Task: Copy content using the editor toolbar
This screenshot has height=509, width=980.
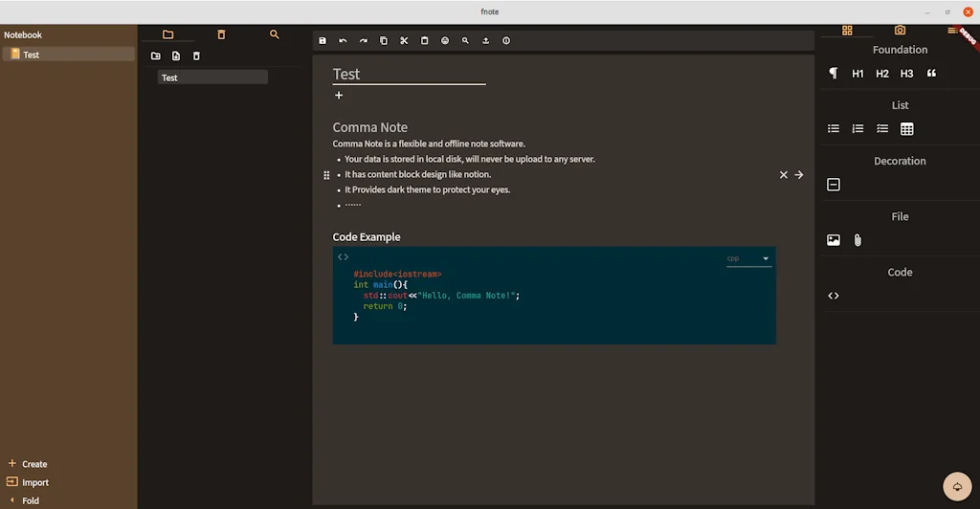Action: tap(384, 40)
